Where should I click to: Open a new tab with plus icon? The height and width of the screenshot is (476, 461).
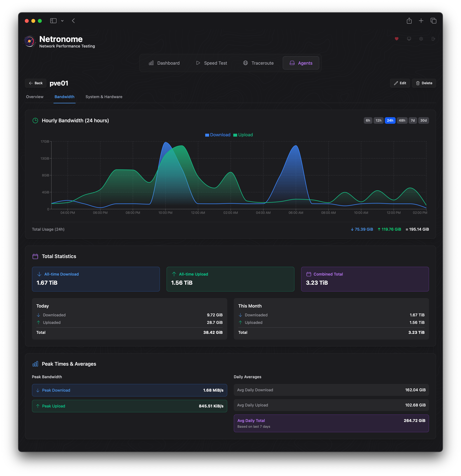click(x=421, y=21)
